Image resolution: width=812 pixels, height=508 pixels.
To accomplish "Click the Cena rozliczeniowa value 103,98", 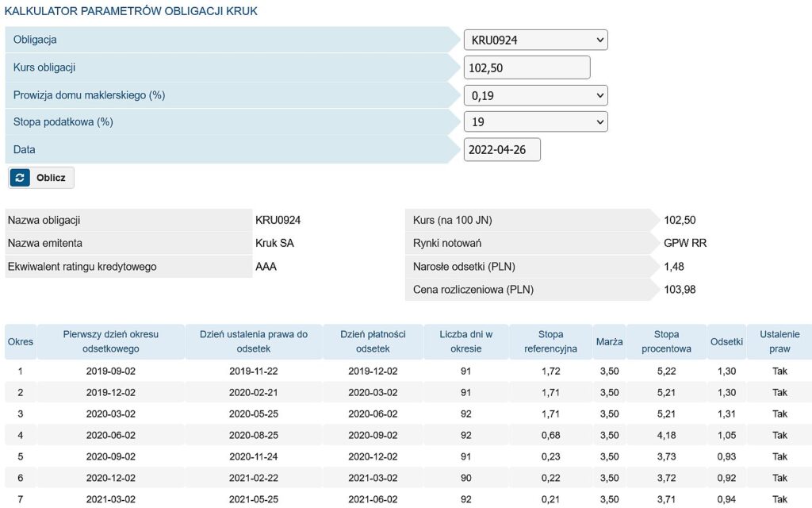I will (x=680, y=290).
